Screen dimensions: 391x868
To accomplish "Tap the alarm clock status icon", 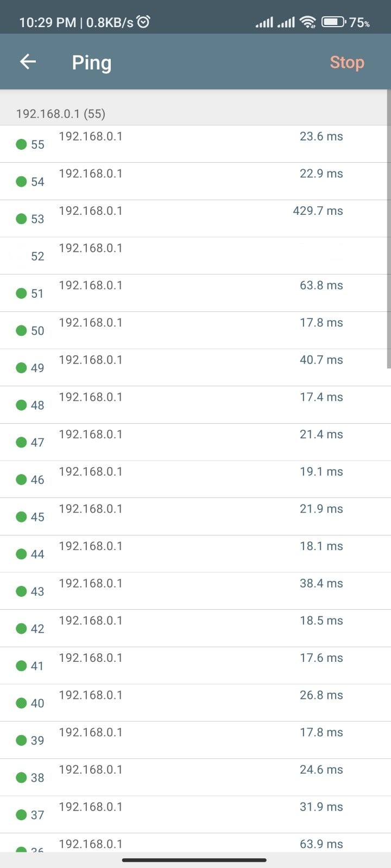I will [143, 22].
